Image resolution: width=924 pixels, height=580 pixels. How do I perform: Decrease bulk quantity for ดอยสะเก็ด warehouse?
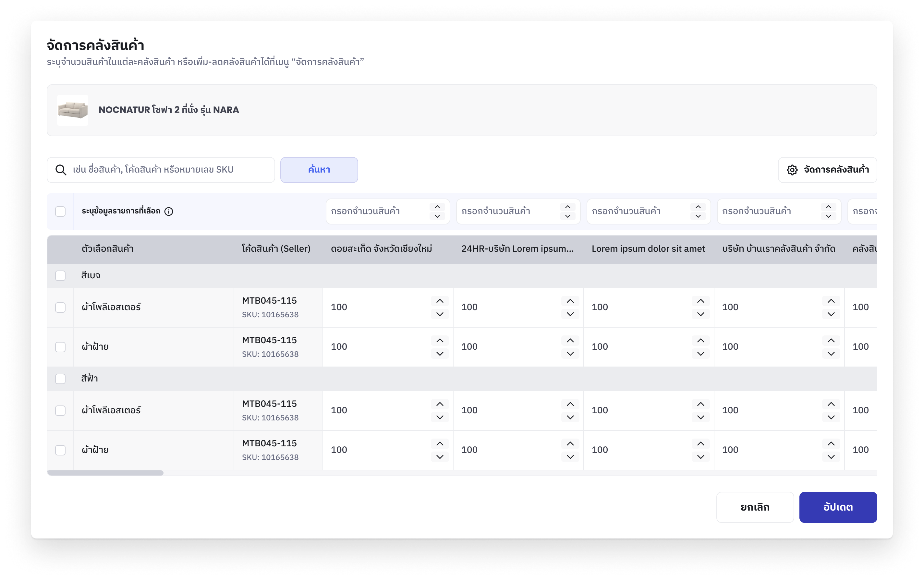[437, 216]
